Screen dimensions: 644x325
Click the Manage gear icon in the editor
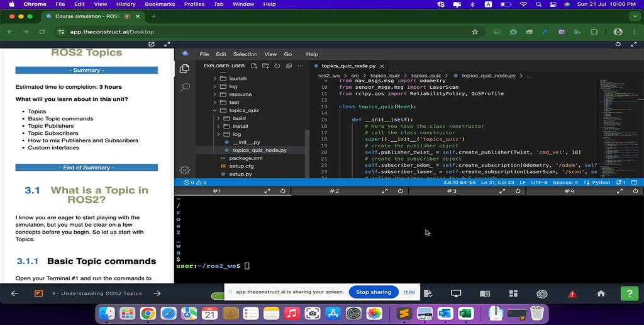click(185, 169)
